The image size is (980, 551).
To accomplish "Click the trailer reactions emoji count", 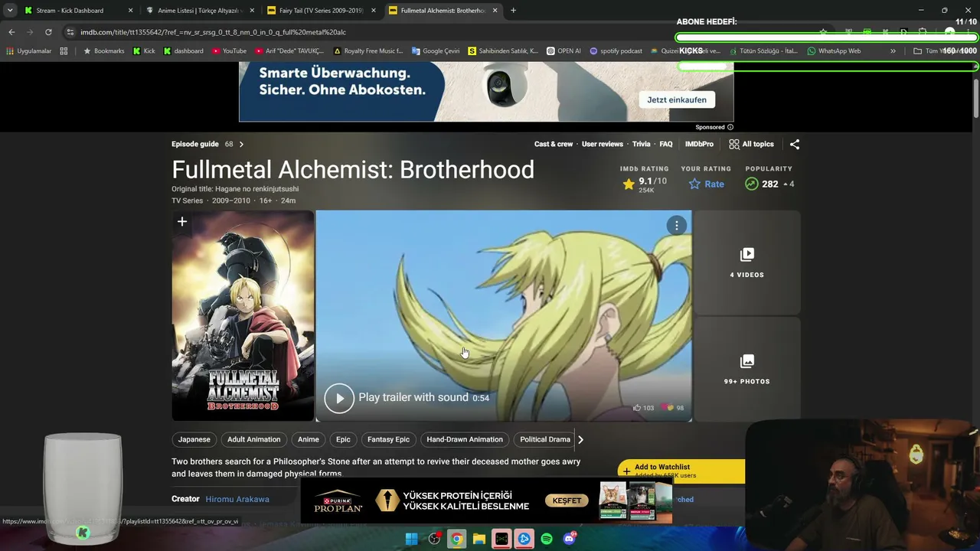I will [x=673, y=408].
